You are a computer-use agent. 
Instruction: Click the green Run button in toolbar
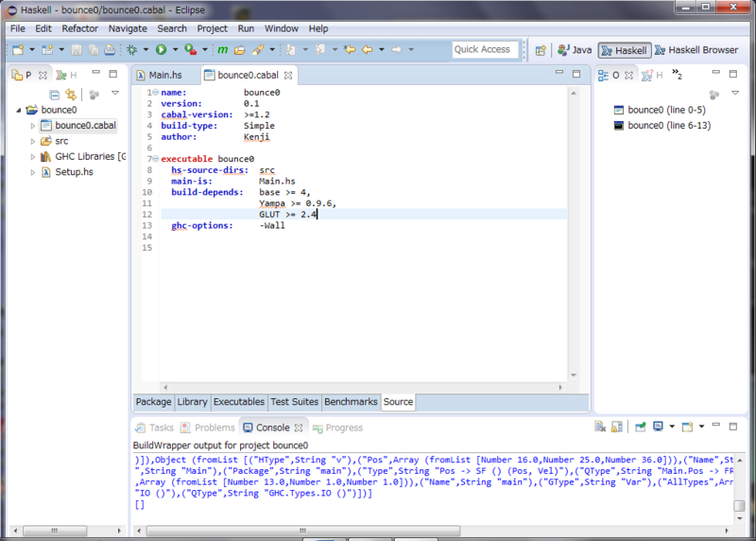click(161, 49)
